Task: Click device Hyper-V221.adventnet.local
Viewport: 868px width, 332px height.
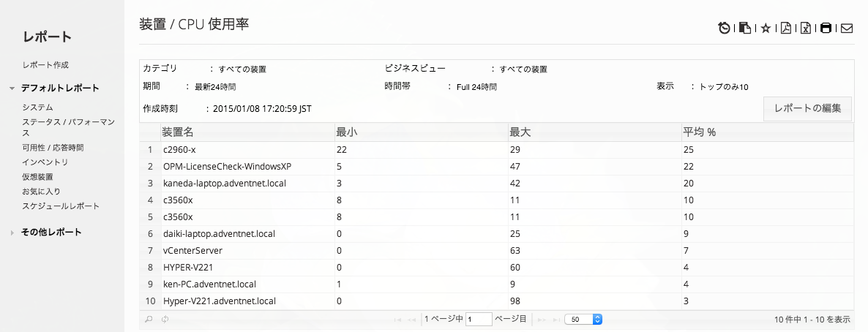Action: pyautogui.click(x=220, y=301)
